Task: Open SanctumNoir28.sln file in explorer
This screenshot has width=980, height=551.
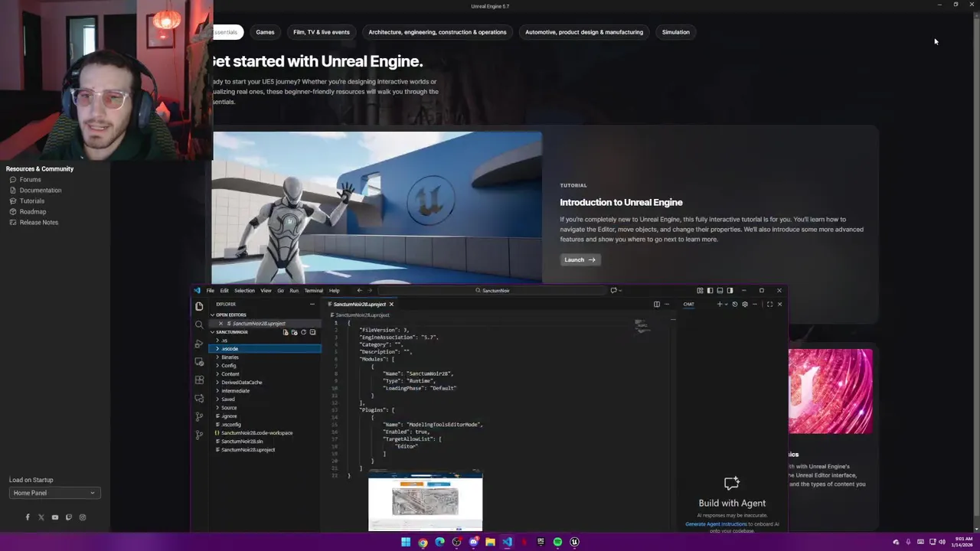Action: point(265,442)
